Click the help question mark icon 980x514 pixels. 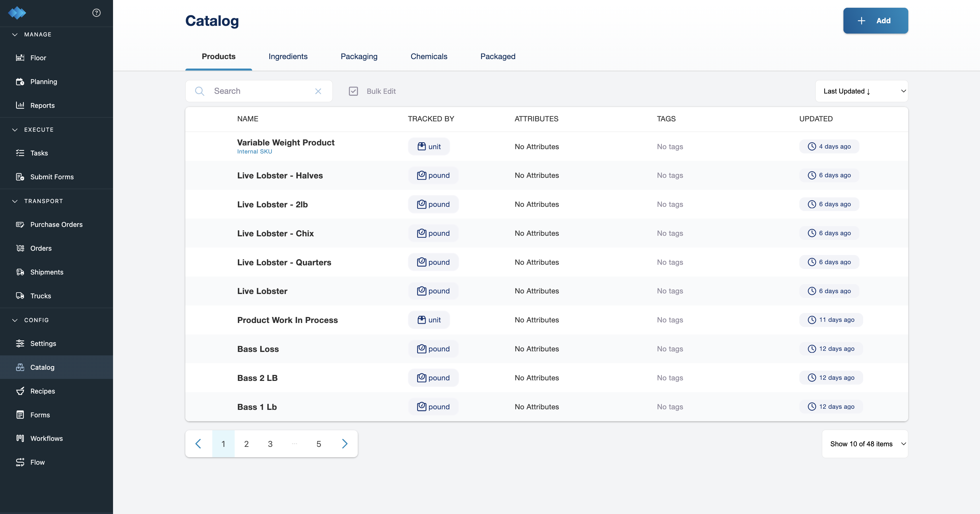click(96, 13)
